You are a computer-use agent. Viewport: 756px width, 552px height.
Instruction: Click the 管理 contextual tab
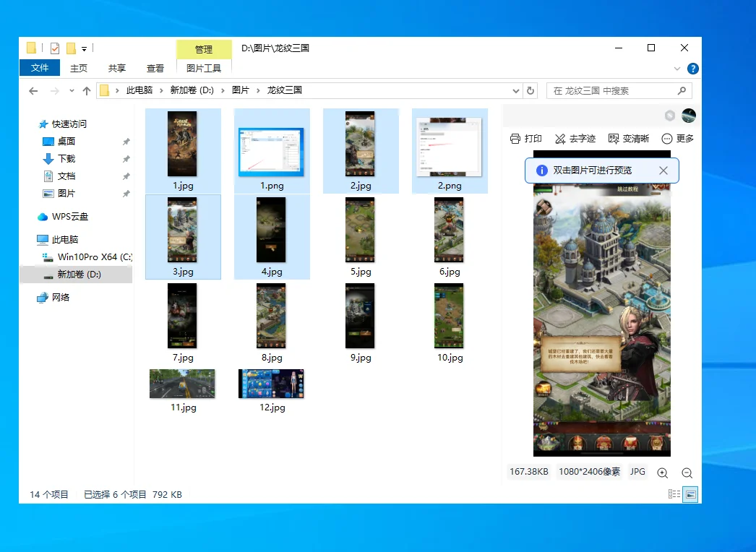204,49
